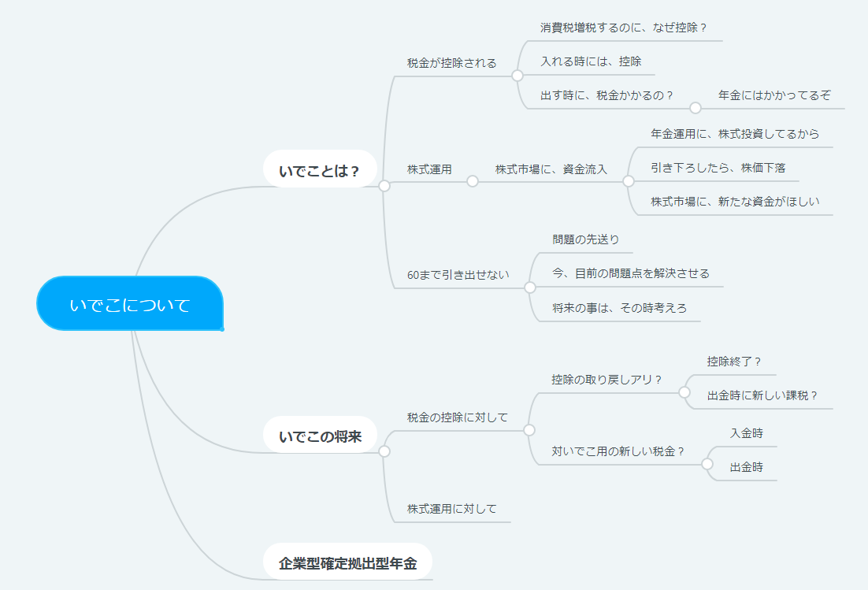
Task: Collapse children of いでこの将来 via circle
Action: pos(384,451)
